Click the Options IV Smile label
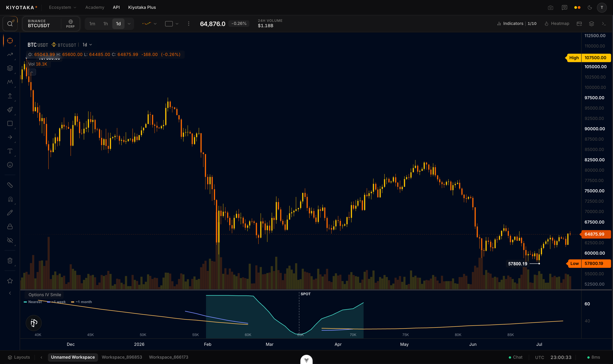Viewport: 613px width, 364px height. 45,295
